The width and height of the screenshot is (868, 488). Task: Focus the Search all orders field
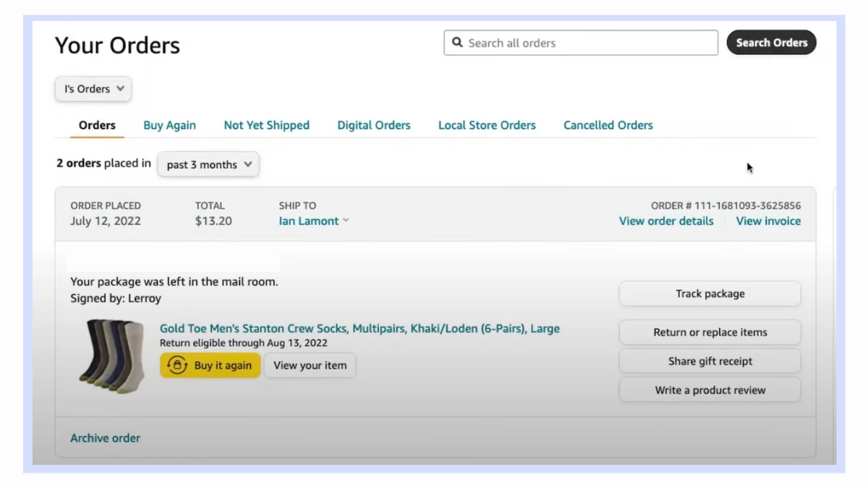[x=581, y=43]
